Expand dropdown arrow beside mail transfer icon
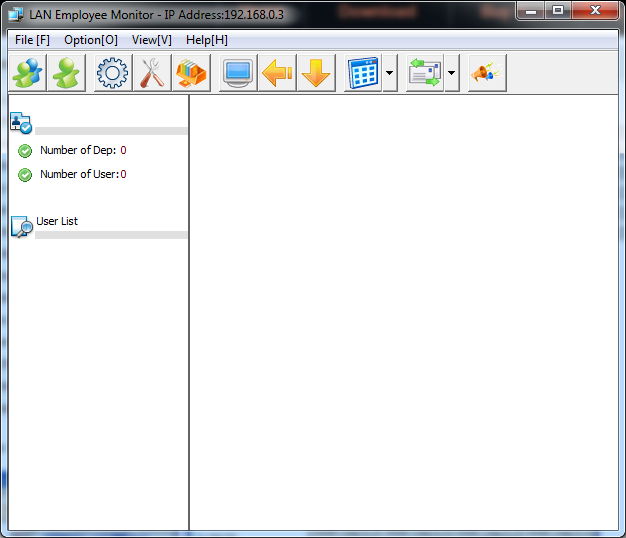The height and width of the screenshot is (538, 626). click(x=452, y=73)
